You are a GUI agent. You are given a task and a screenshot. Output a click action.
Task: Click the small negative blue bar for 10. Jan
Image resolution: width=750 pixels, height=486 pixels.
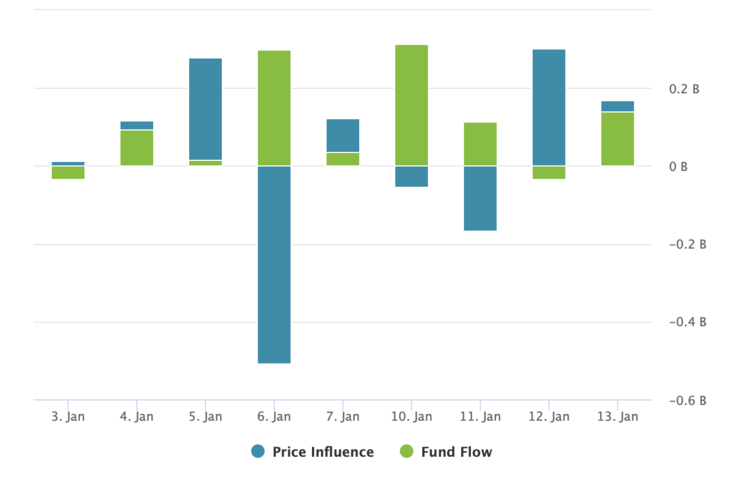tap(411, 176)
